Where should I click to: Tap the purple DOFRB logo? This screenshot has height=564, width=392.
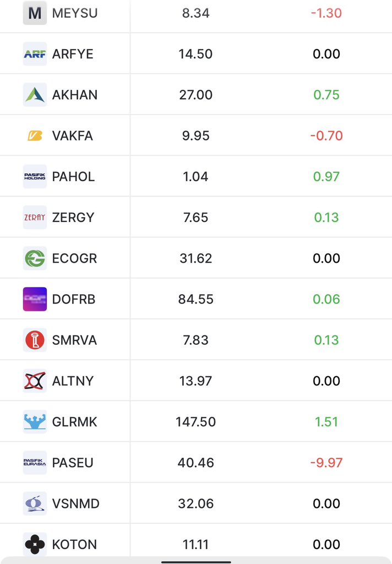(x=35, y=299)
